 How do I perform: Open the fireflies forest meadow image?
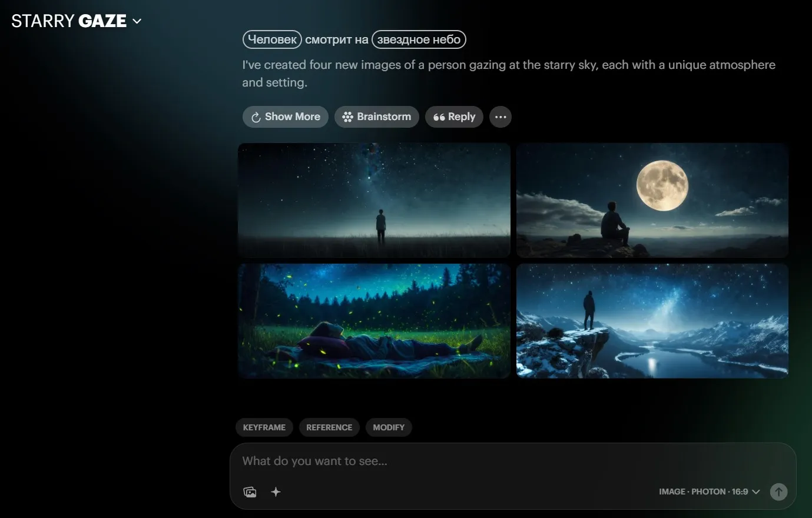tap(374, 321)
